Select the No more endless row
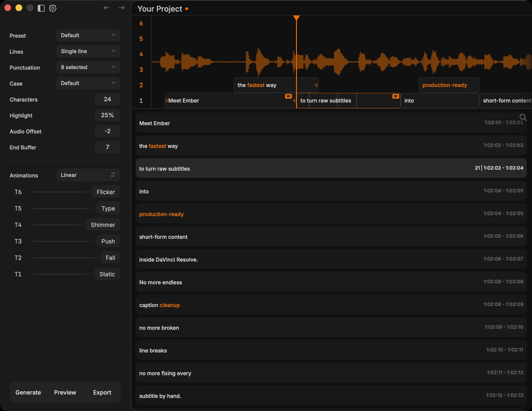This screenshot has height=411, width=532. pyautogui.click(x=331, y=282)
